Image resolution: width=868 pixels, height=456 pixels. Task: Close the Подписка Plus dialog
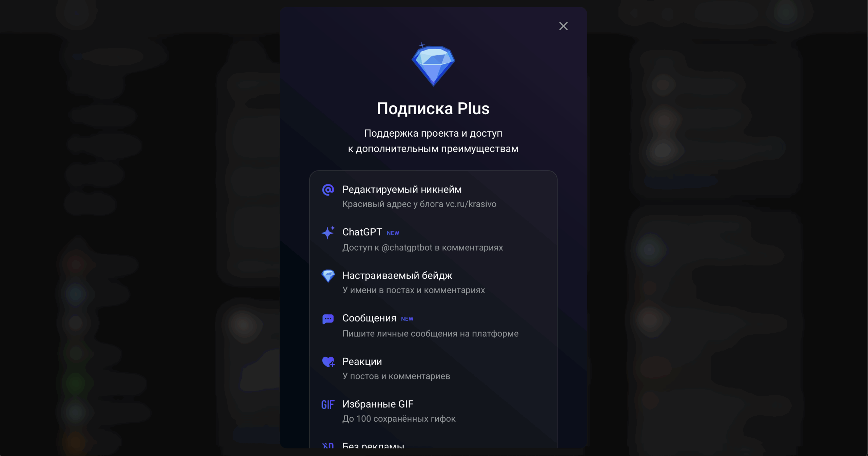point(563,26)
